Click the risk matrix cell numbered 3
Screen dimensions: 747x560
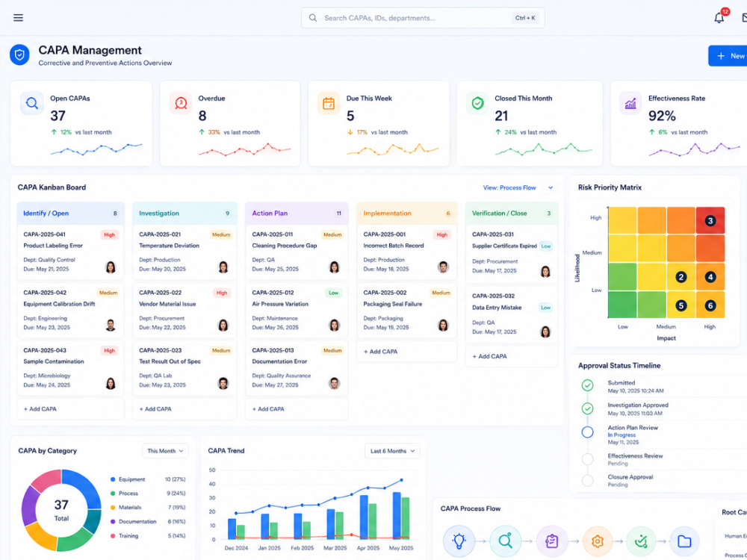tap(710, 220)
